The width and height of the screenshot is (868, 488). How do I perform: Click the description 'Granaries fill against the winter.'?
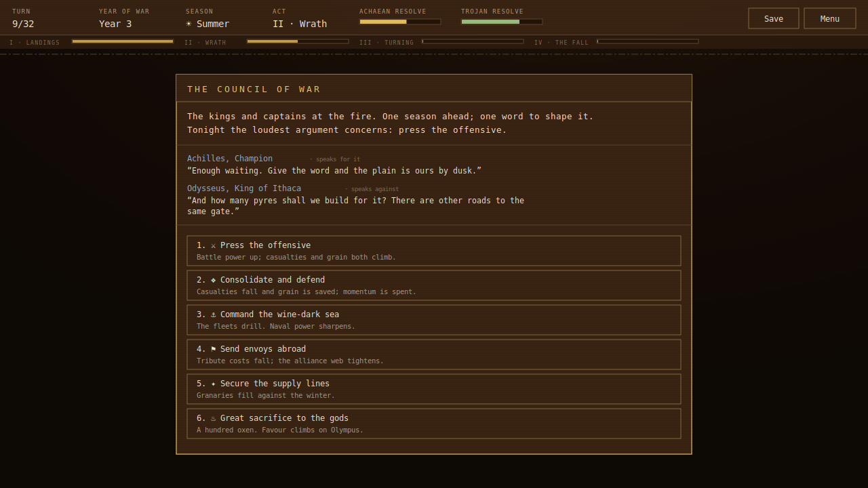(x=266, y=396)
